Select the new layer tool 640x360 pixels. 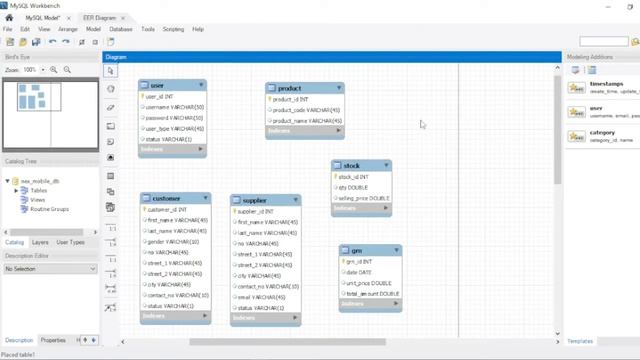pyautogui.click(x=110, y=126)
